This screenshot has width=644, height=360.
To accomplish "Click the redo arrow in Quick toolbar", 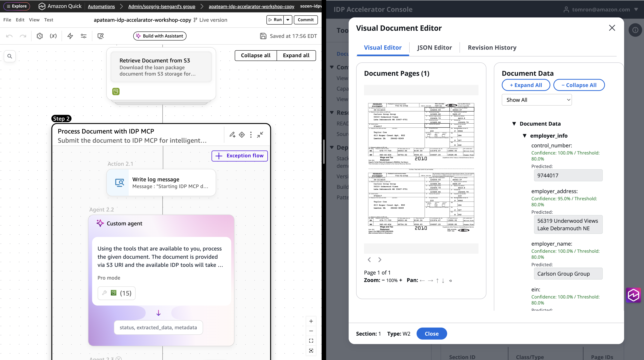I will tap(23, 36).
